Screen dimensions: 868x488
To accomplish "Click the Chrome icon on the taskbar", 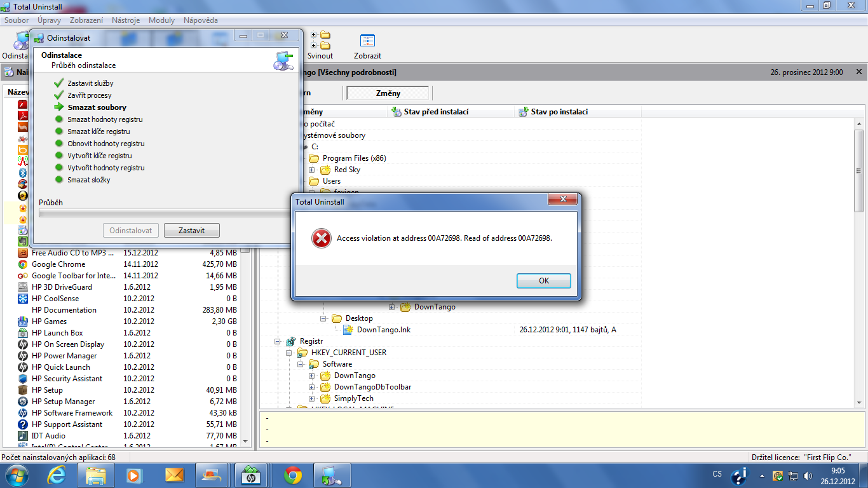I will tap(293, 475).
